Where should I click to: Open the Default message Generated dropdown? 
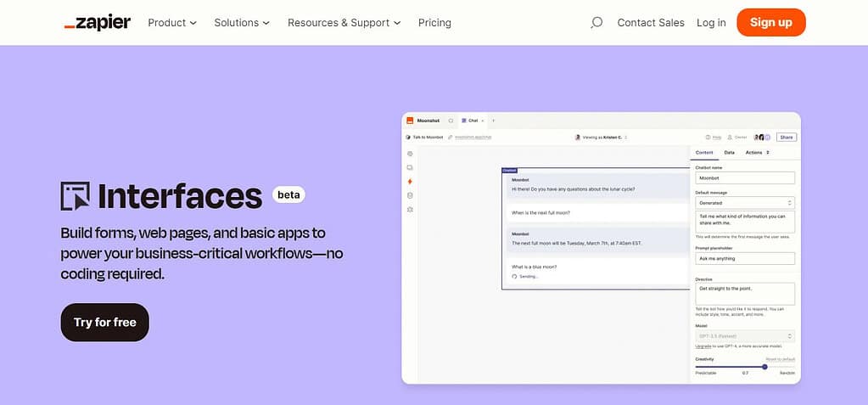(745, 203)
